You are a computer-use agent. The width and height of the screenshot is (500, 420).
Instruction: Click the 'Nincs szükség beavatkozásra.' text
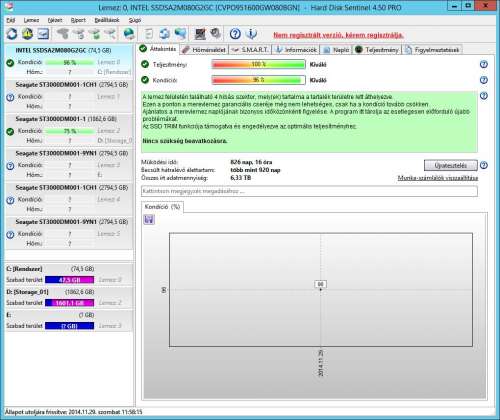point(185,141)
